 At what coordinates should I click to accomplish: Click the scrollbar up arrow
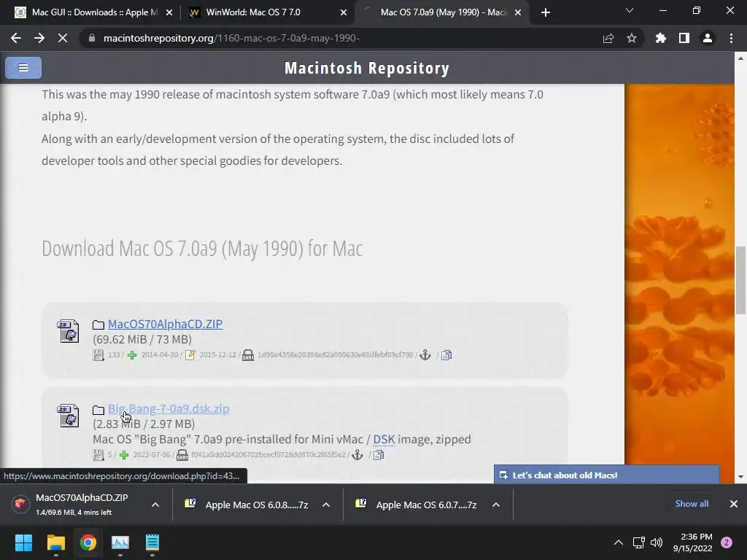tap(740, 58)
